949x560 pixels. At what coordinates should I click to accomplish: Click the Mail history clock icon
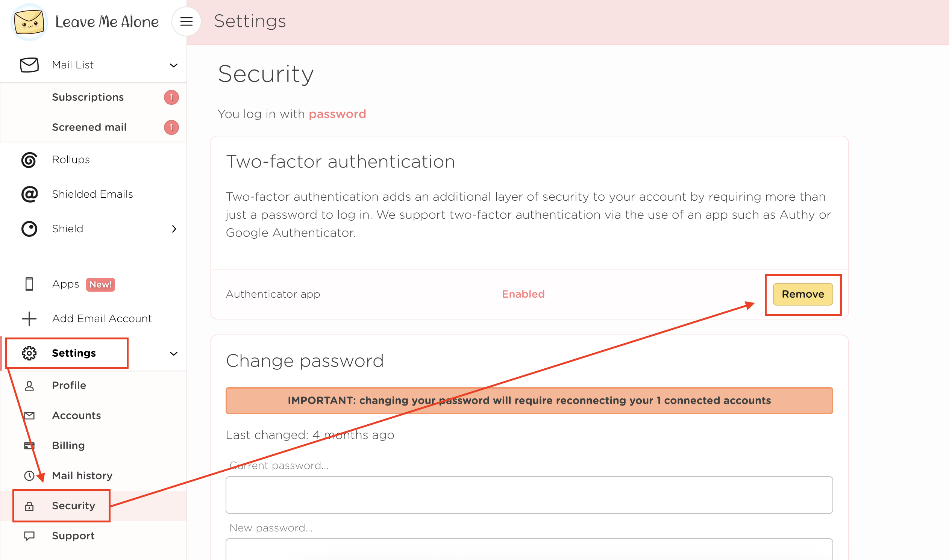point(29,476)
